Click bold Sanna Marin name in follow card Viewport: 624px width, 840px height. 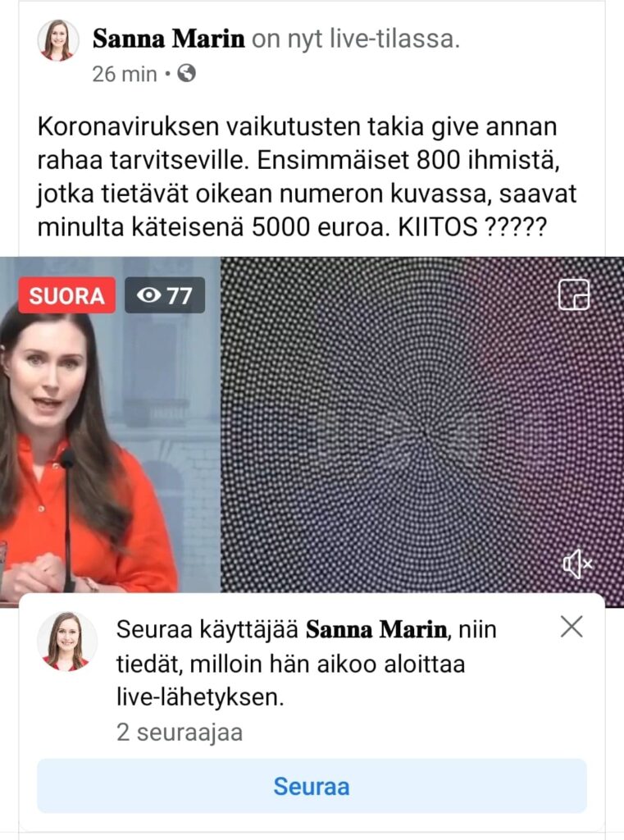click(376, 629)
